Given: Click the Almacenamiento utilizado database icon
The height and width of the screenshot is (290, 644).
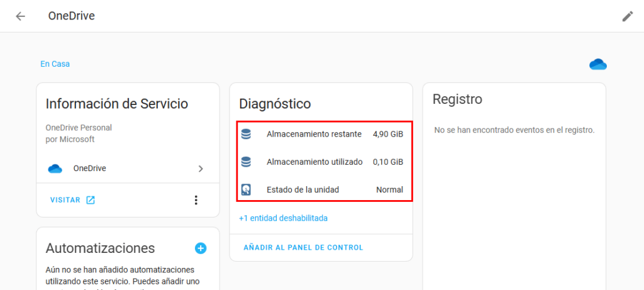Looking at the screenshot, I should [247, 162].
